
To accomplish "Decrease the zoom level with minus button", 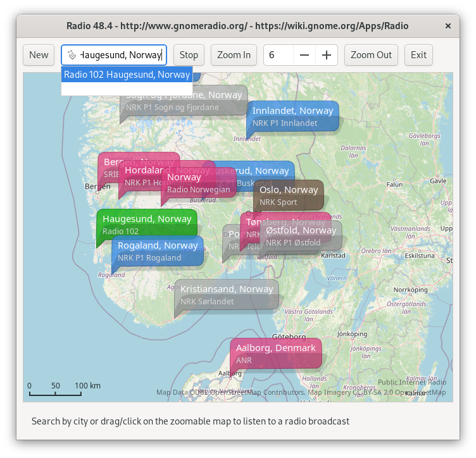I will coord(304,55).
